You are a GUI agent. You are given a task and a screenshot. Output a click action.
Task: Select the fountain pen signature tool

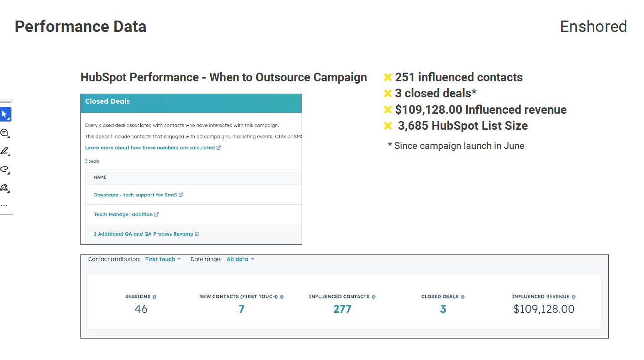coord(5,188)
